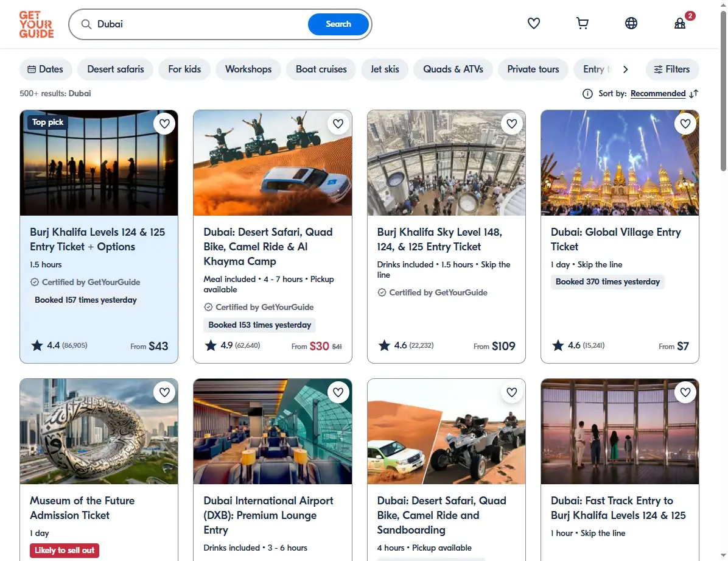
Task: Favorite the Fast Track Burj Khalifa card
Action: [685, 392]
